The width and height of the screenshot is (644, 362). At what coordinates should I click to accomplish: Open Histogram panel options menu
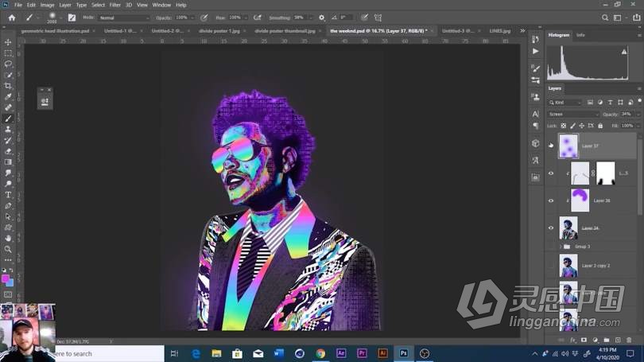click(639, 36)
